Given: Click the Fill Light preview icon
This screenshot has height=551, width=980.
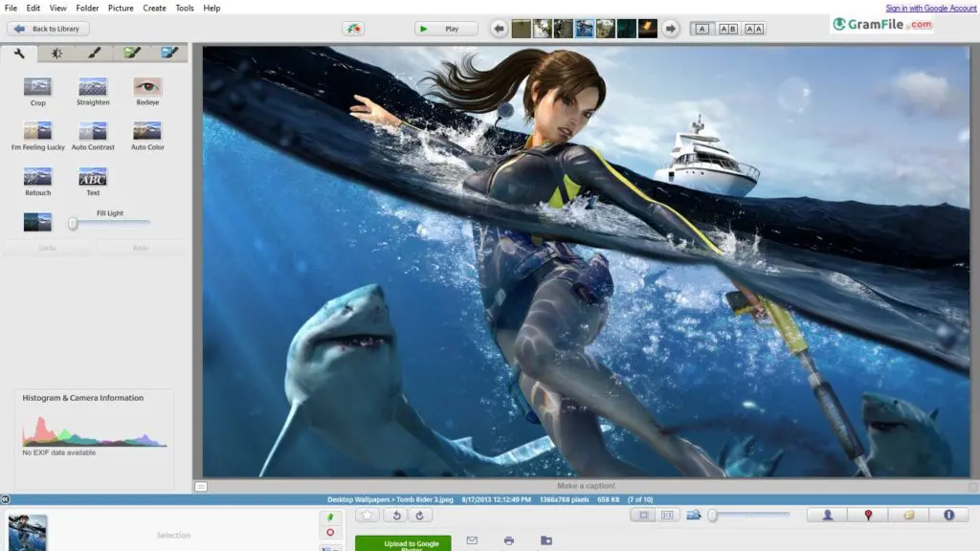Looking at the screenshot, I should tap(37, 222).
